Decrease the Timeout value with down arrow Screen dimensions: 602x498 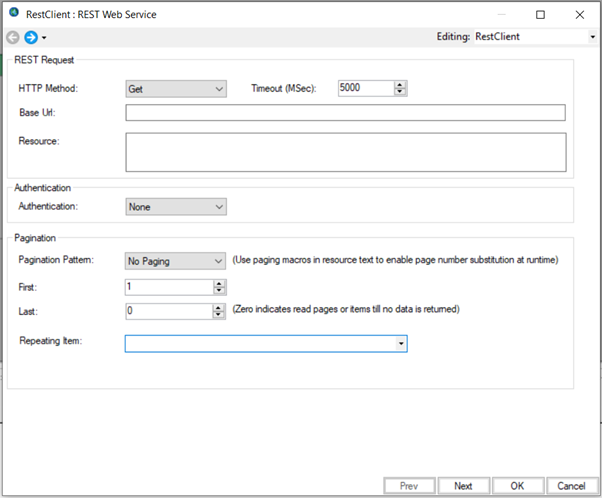[x=401, y=92]
